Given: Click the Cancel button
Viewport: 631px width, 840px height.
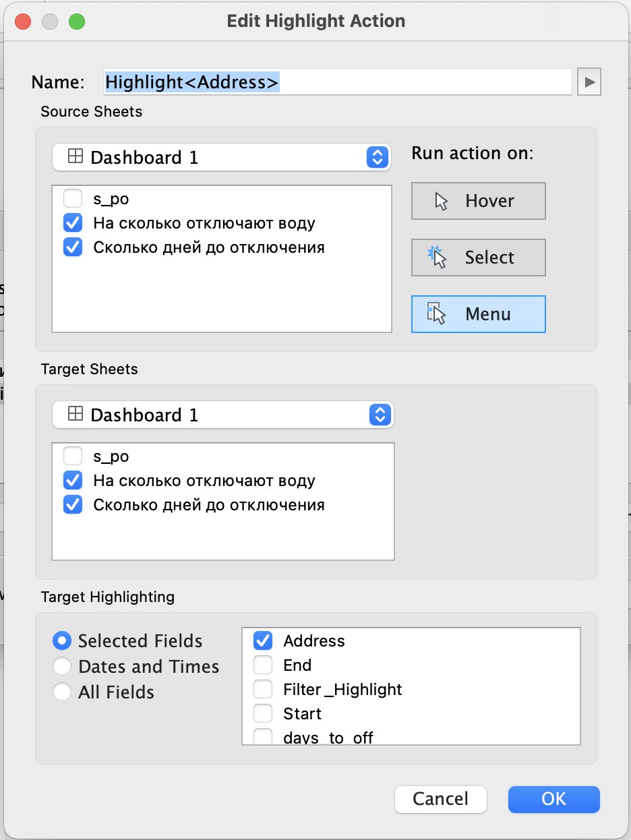Looking at the screenshot, I should pyautogui.click(x=440, y=799).
